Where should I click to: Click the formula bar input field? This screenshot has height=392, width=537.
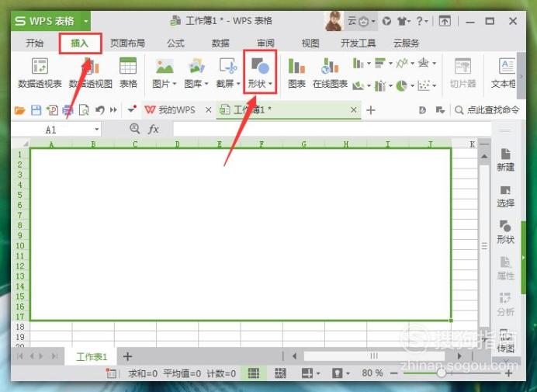click(x=332, y=130)
